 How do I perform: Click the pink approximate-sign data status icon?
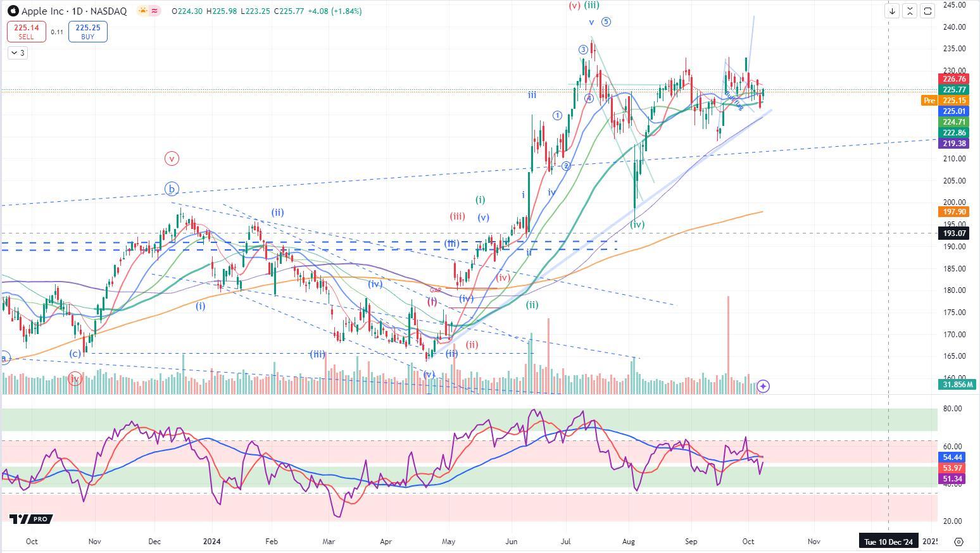coord(154,11)
